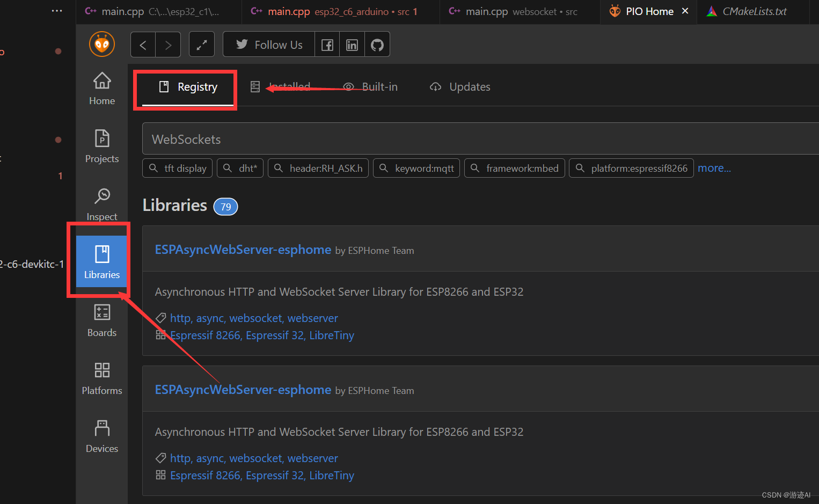Open first ESPAsyncWebServer-esphome library title
Screen dimensions: 819x504
[243, 250]
